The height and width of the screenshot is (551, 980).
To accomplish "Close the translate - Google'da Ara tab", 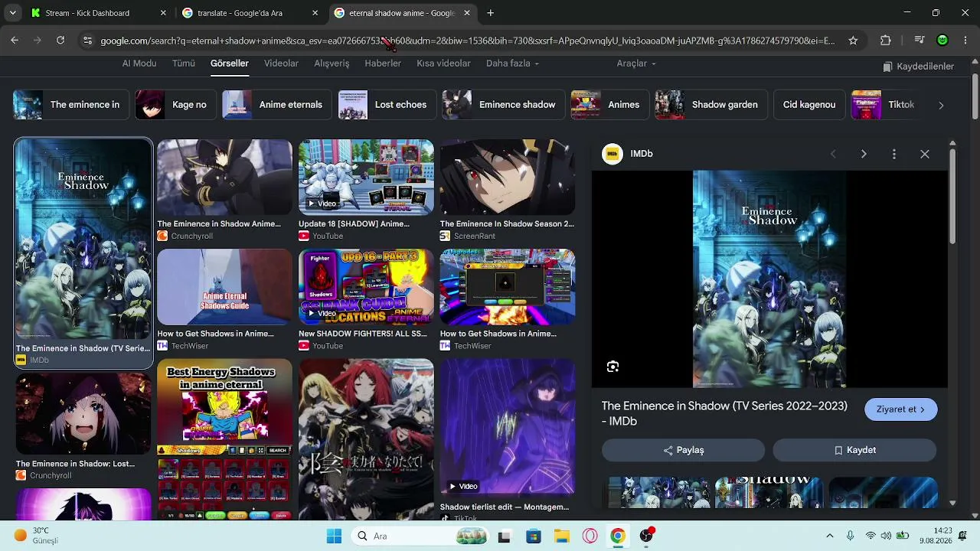I will point(315,13).
